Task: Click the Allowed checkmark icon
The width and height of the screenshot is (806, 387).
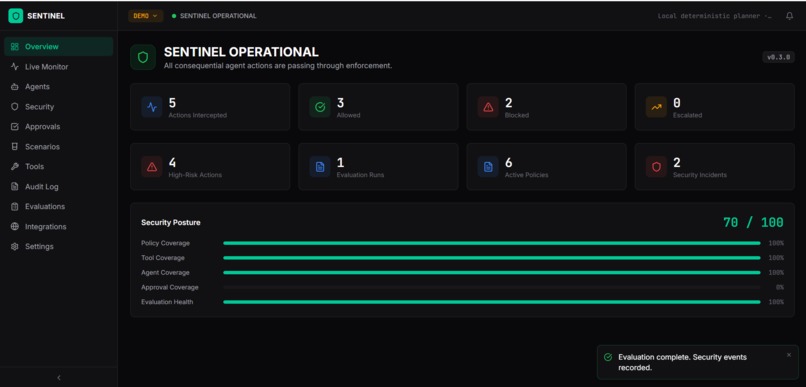Action: (320, 107)
